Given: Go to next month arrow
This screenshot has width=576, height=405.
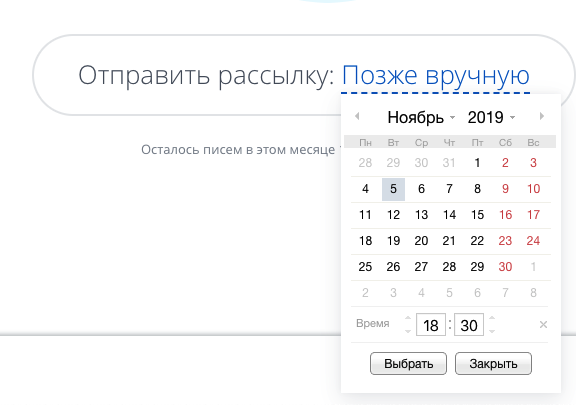Looking at the screenshot, I should tap(542, 117).
